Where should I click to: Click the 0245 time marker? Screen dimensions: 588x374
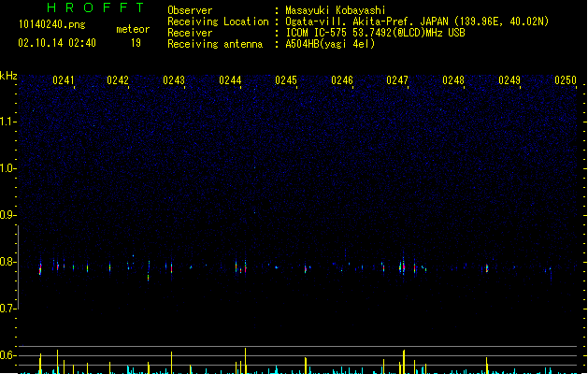(286, 80)
